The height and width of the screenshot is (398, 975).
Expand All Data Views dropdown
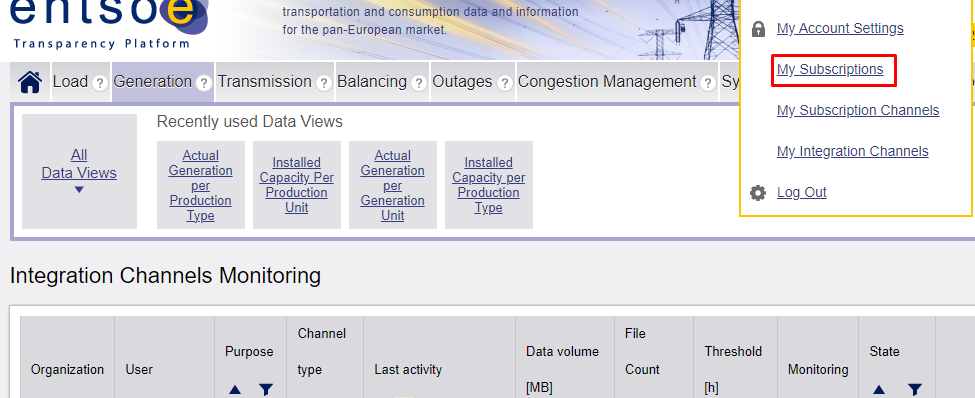pos(79,171)
